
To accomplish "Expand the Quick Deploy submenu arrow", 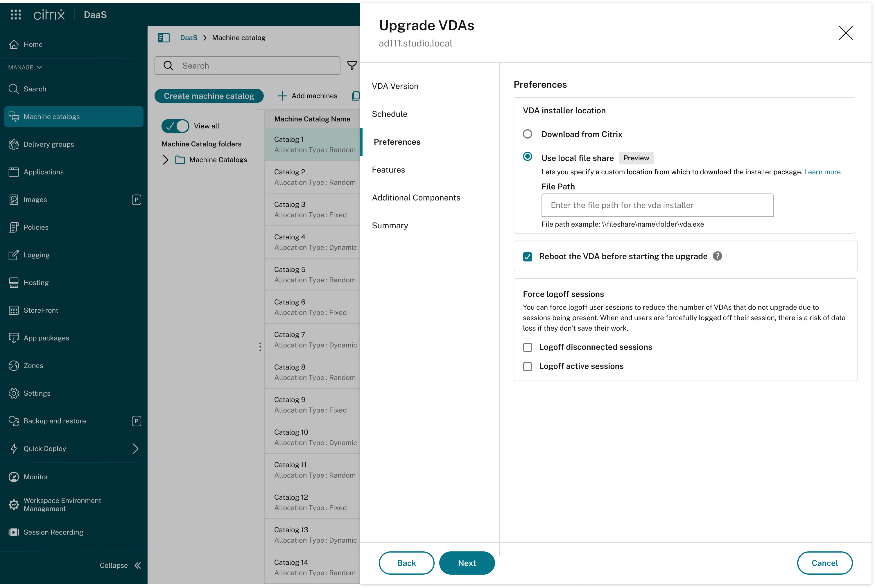I will 135,449.
